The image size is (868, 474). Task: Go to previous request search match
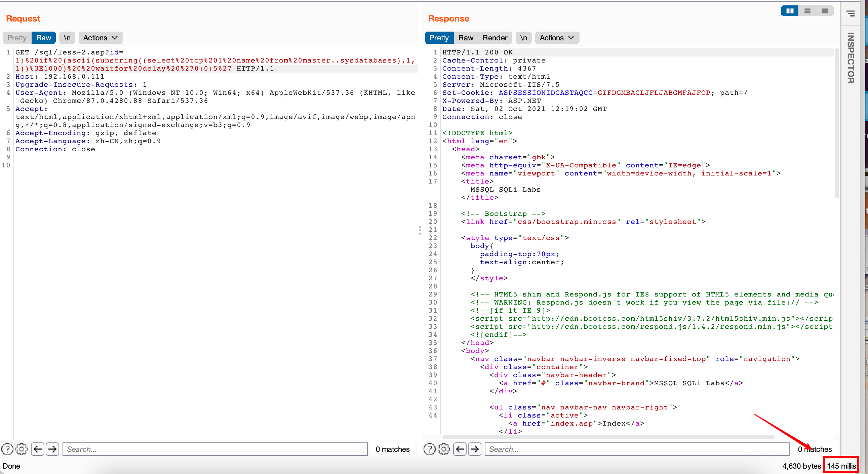[x=38, y=449]
